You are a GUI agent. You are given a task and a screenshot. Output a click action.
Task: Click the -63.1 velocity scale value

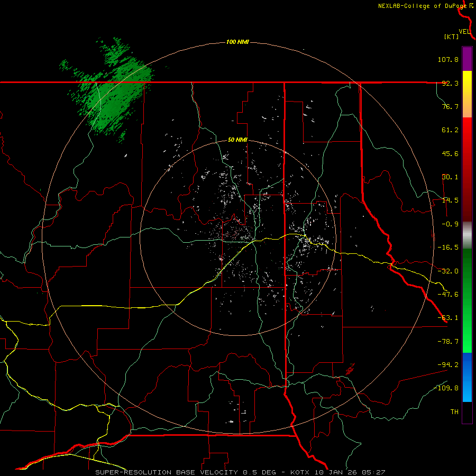point(448,318)
